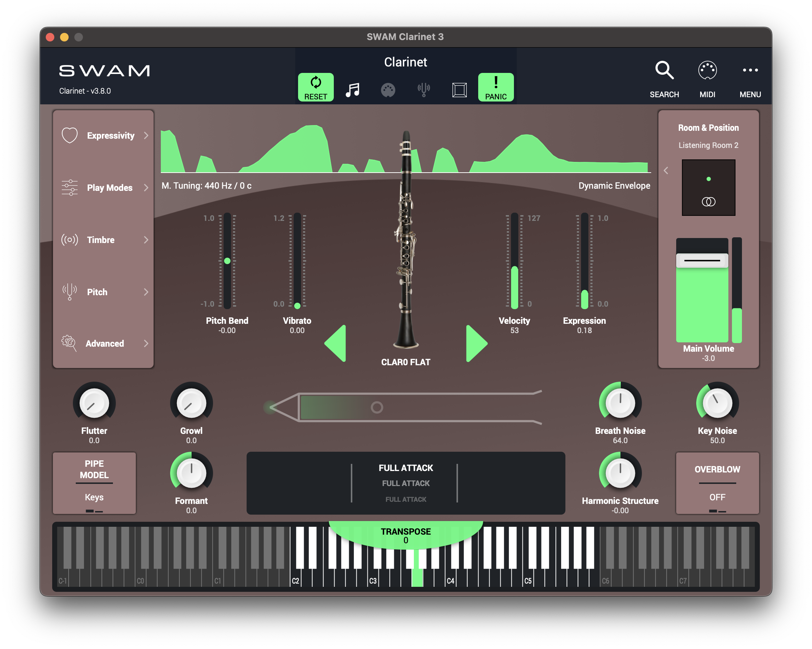
Task: Click the Main Volume fader handle
Action: pyautogui.click(x=702, y=261)
